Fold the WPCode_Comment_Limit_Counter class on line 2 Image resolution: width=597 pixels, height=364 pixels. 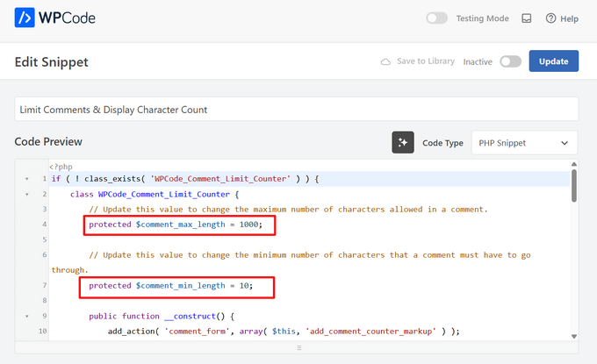26,194
